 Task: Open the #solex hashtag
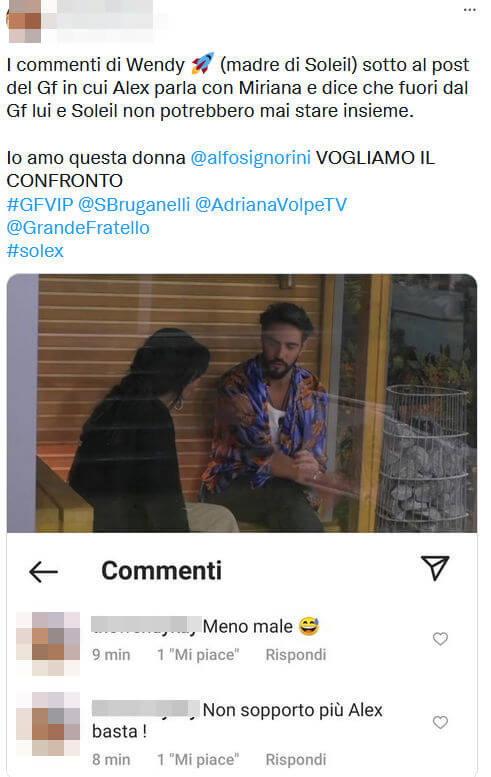click(x=35, y=250)
